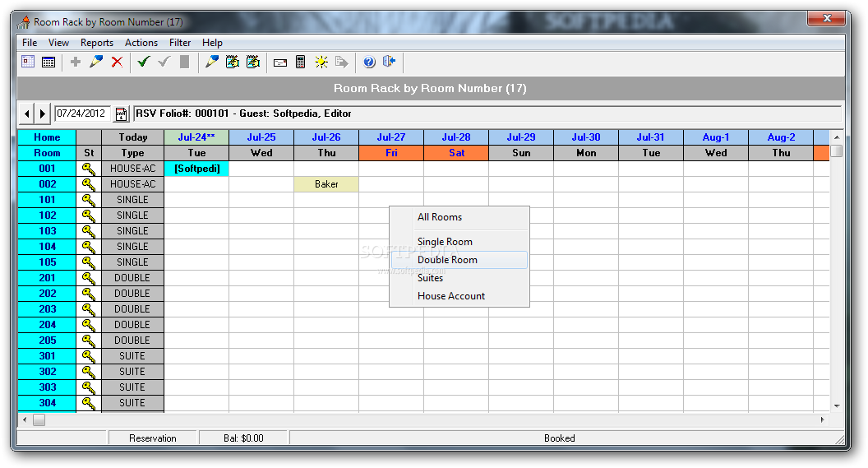868x468 pixels.
Task: Click the first notepad with hand icon
Action: click(x=233, y=62)
